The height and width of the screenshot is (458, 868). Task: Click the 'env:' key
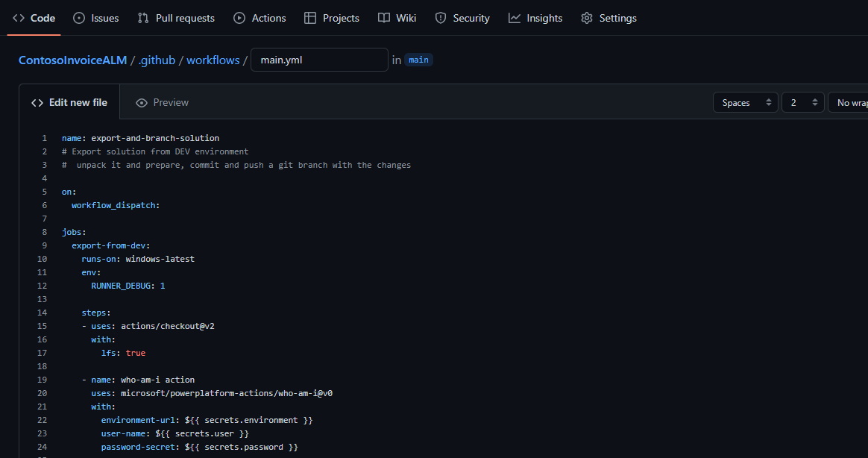pos(91,272)
